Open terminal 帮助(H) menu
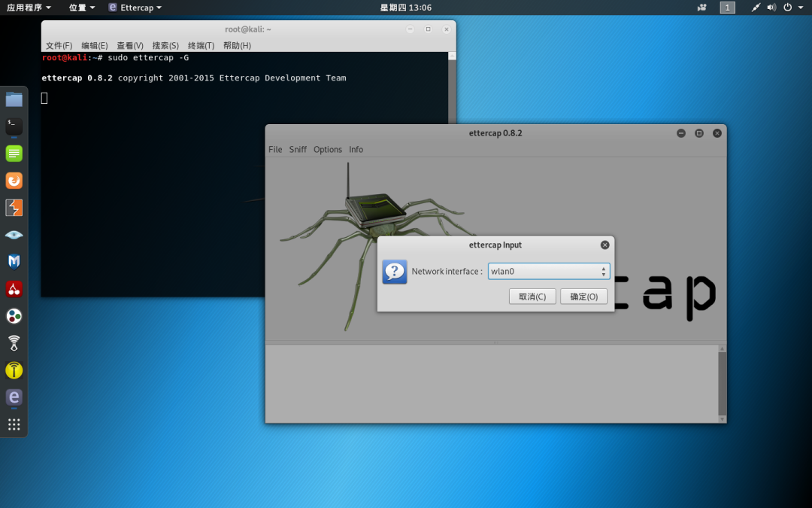This screenshot has height=508, width=812. pyautogui.click(x=237, y=46)
